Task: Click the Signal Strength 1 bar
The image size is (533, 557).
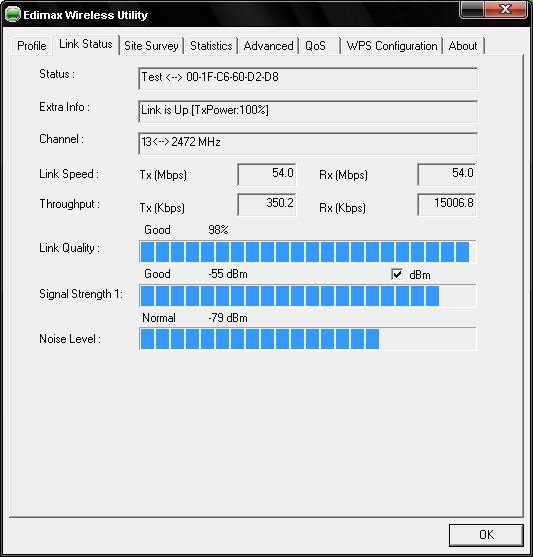Action: click(x=308, y=295)
